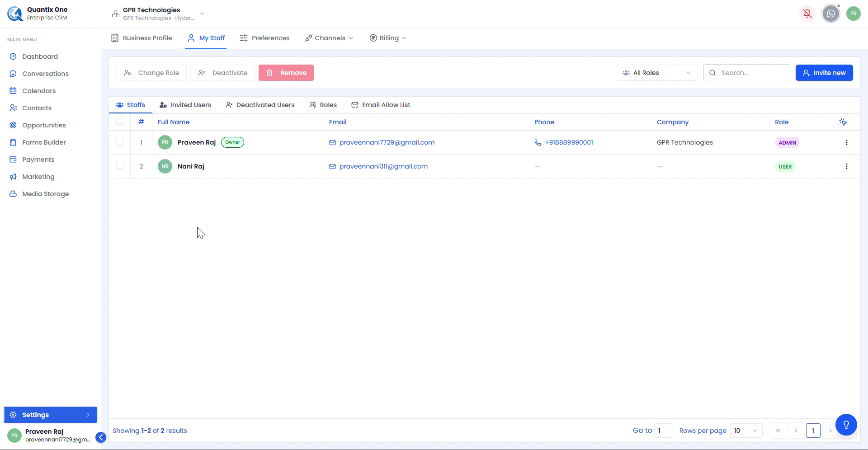Click the USER role badge
This screenshot has height=450, width=868.
pyautogui.click(x=785, y=167)
